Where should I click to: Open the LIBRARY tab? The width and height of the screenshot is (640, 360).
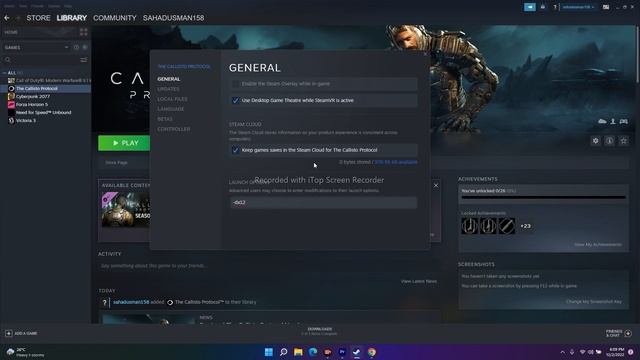(71, 18)
